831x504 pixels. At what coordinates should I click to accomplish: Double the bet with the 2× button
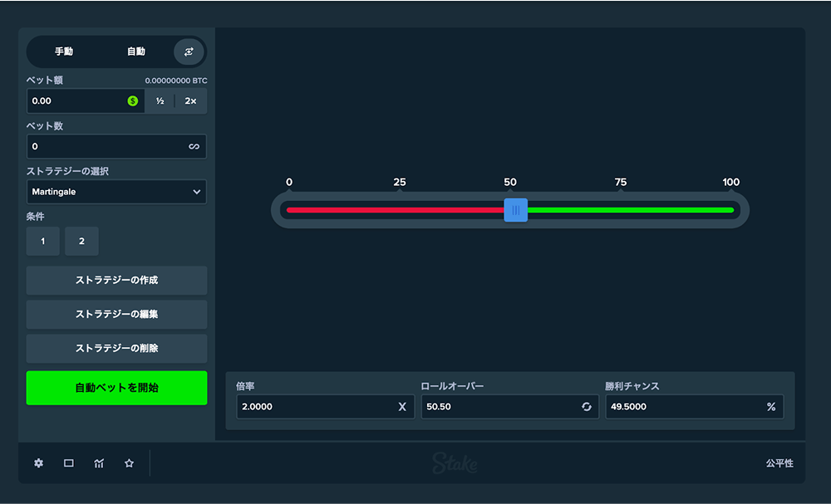(x=191, y=100)
